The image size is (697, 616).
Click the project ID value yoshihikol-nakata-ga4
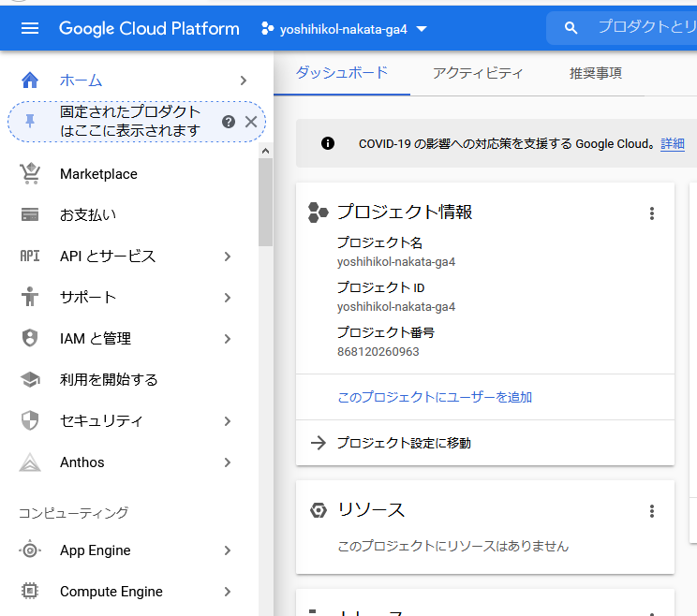point(396,306)
